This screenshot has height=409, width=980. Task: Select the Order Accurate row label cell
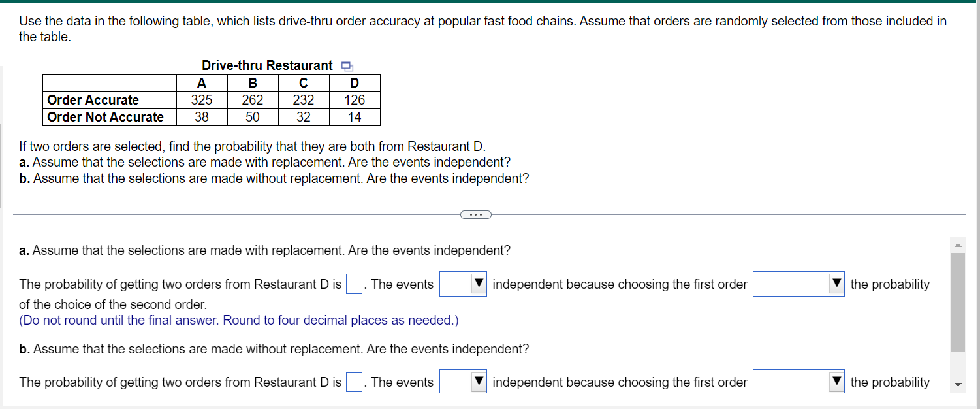click(91, 100)
